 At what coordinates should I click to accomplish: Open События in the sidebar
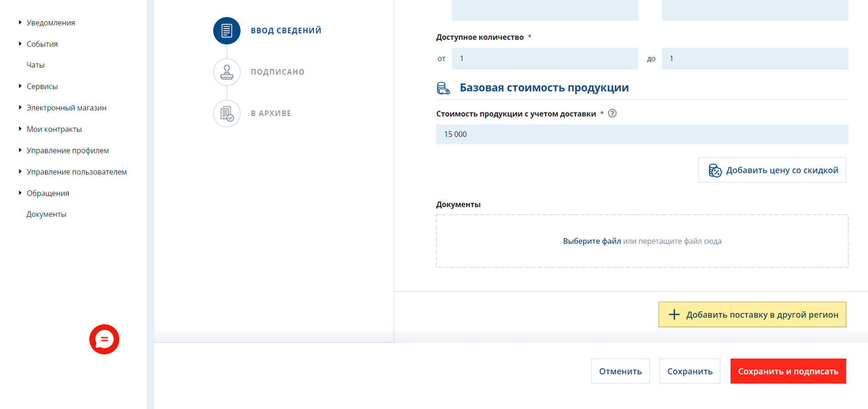click(42, 44)
